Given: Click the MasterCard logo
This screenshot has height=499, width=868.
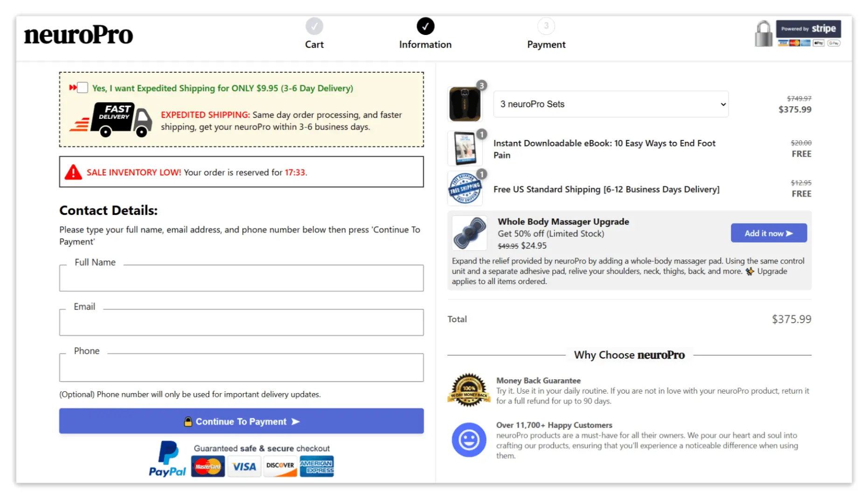Looking at the screenshot, I should [x=208, y=466].
